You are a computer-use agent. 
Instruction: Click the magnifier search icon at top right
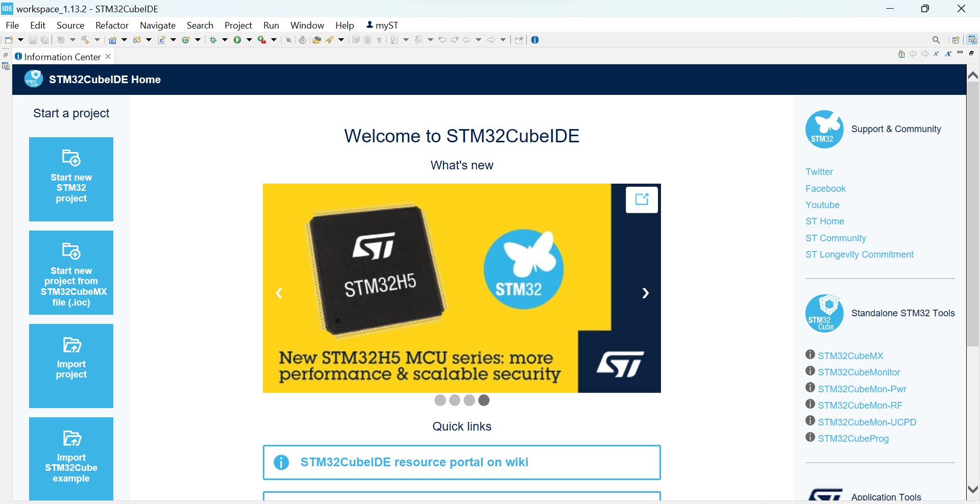coord(936,40)
